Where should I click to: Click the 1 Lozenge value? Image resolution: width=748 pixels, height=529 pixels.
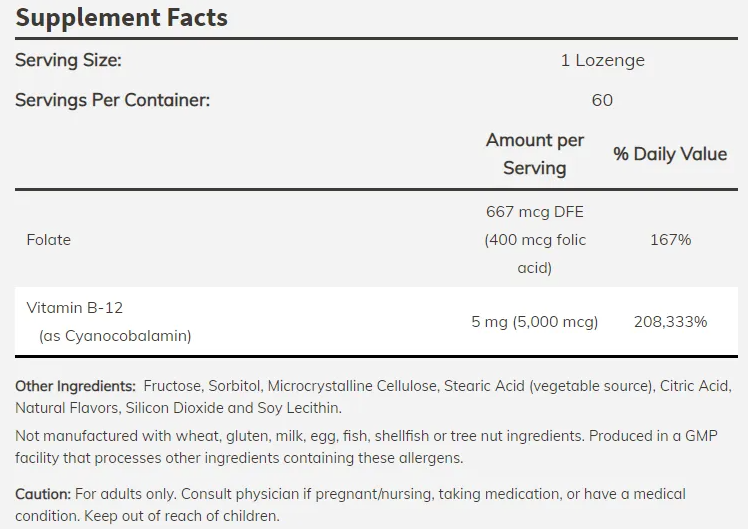(x=602, y=60)
